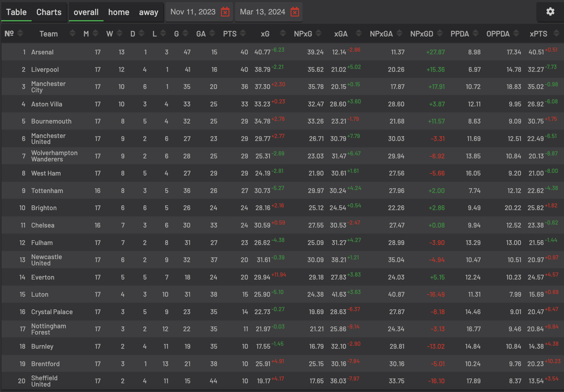Select the Luton team name

click(40, 294)
